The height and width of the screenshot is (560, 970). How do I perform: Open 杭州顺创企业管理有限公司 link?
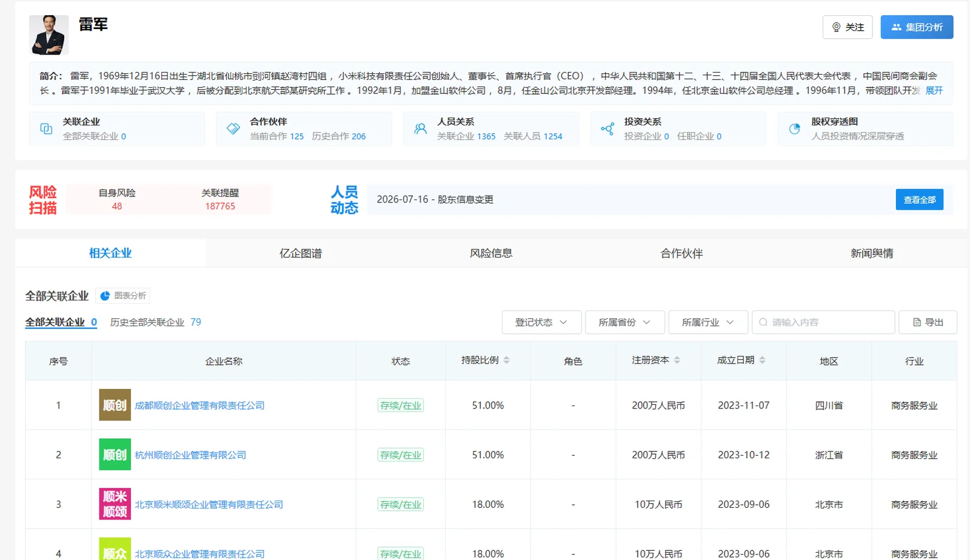(x=190, y=455)
